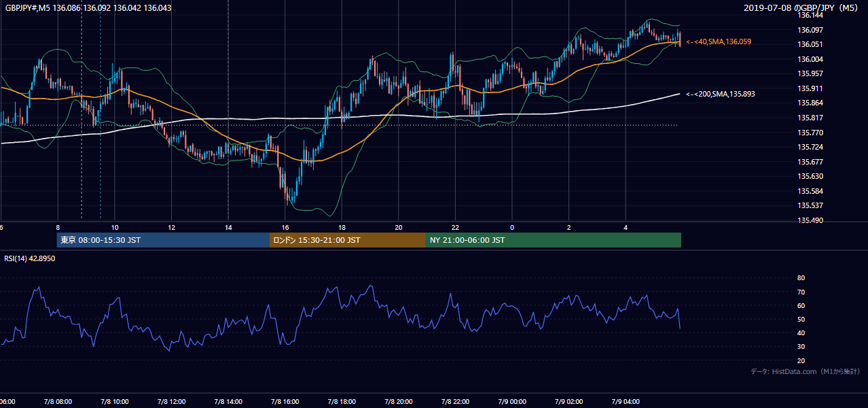Click hour mark 18 under price chart
868x408 pixels.
pyautogui.click(x=342, y=227)
